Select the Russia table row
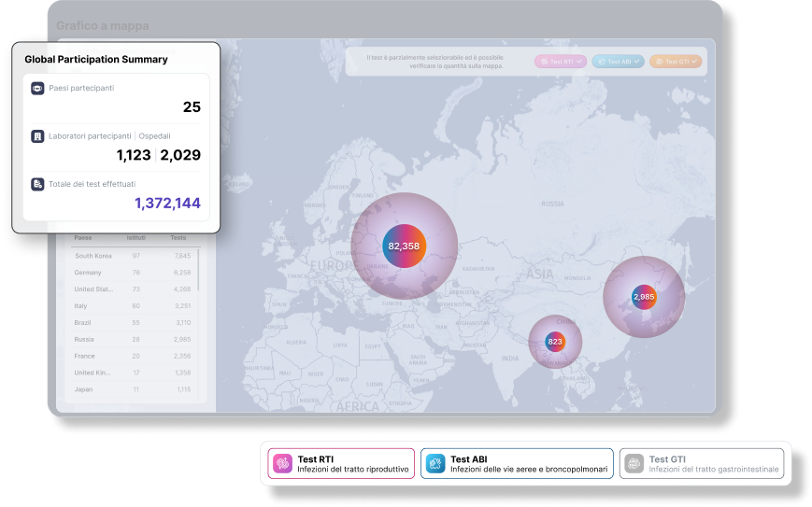Image resolution: width=812 pixels, height=507 pixels. [133, 339]
